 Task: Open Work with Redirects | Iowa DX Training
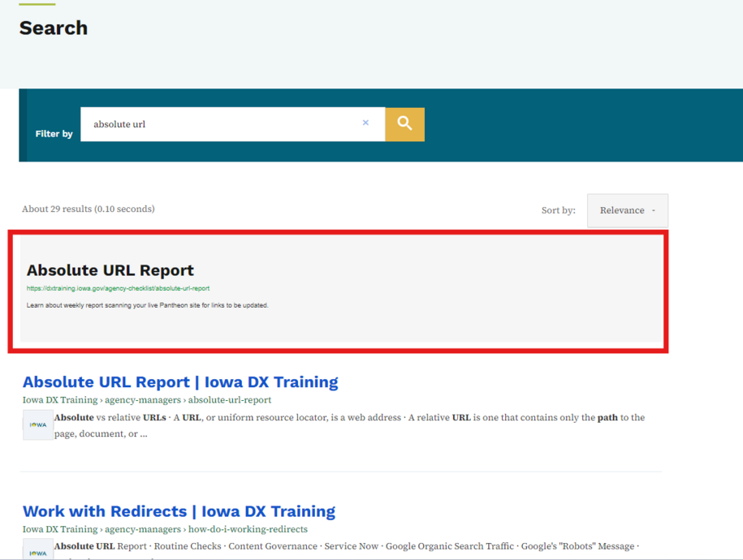[x=178, y=511]
